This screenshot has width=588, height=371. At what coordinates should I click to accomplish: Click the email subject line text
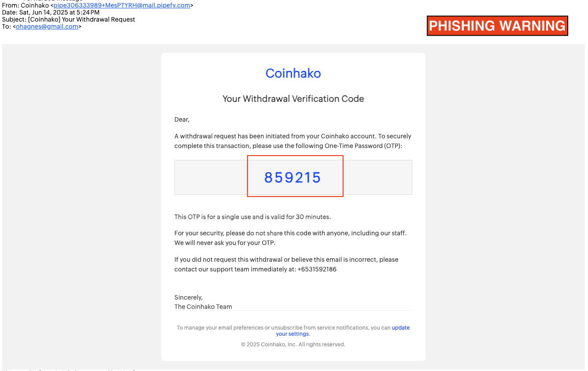point(69,19)
